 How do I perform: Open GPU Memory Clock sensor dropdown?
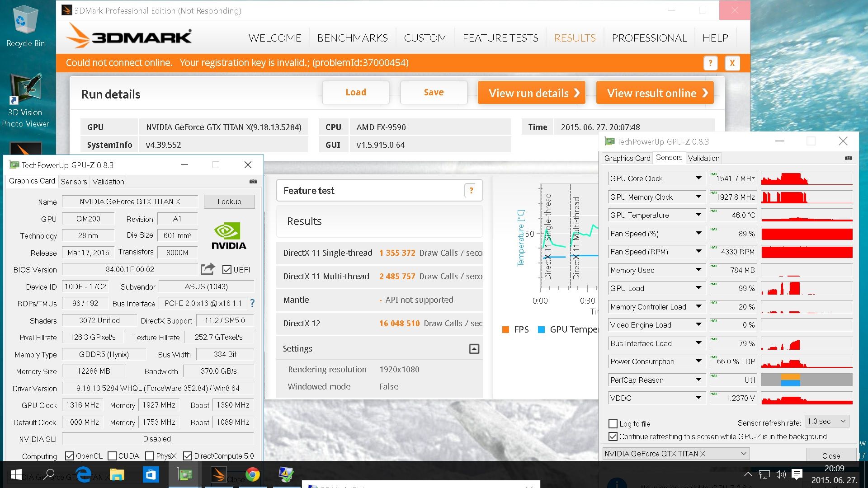[698, 197]
